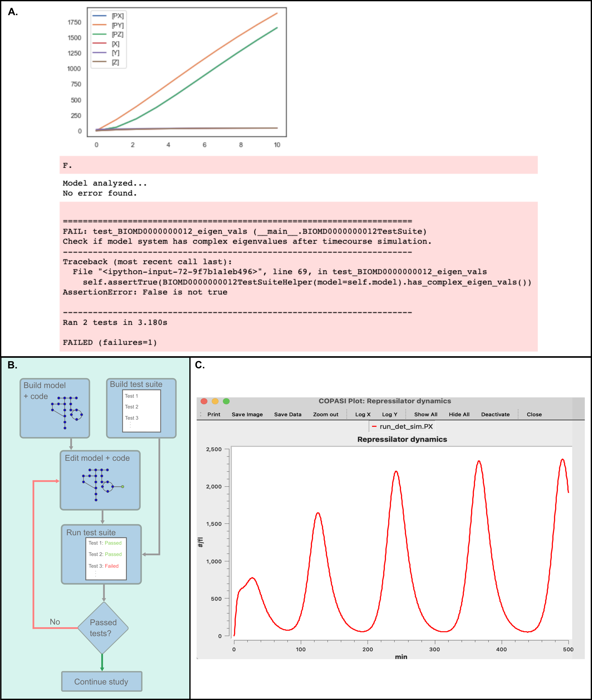Toggle Log Y axis scaling

click(390, 414)
